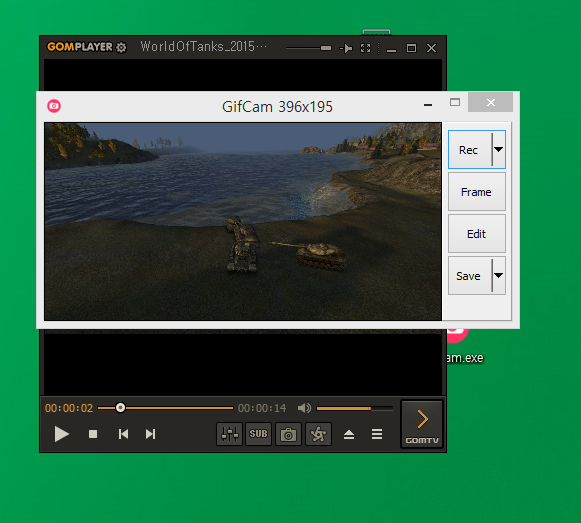Mute audio with the speaker icon

pos(304,408)
